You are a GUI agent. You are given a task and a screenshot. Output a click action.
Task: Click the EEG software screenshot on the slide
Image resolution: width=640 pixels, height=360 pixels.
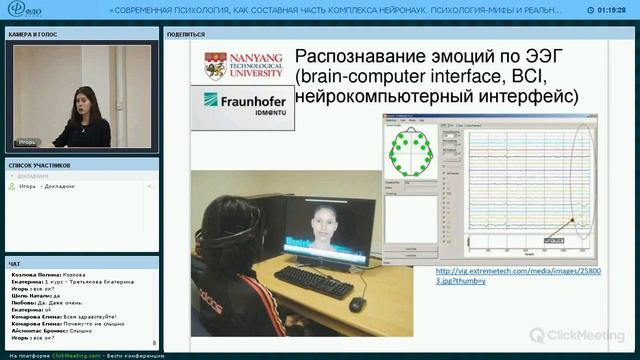pos(490,189)
